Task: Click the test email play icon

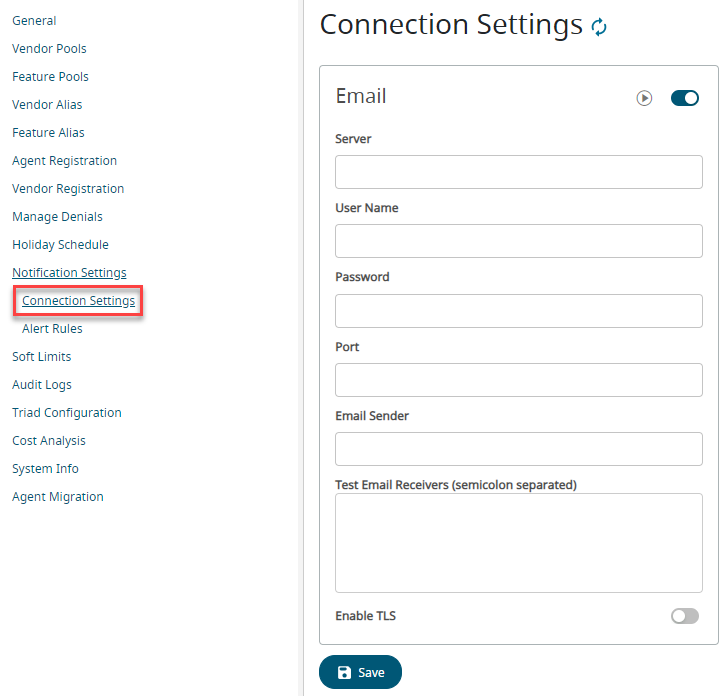Action: (x=645, y=98)
